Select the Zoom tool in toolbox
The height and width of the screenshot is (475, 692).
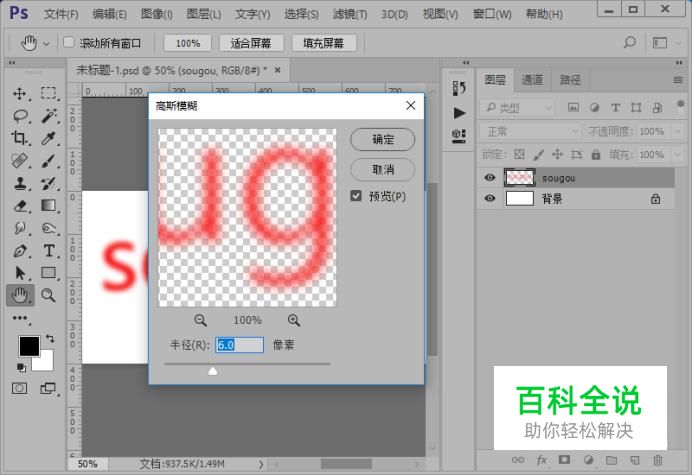(49, 295)
